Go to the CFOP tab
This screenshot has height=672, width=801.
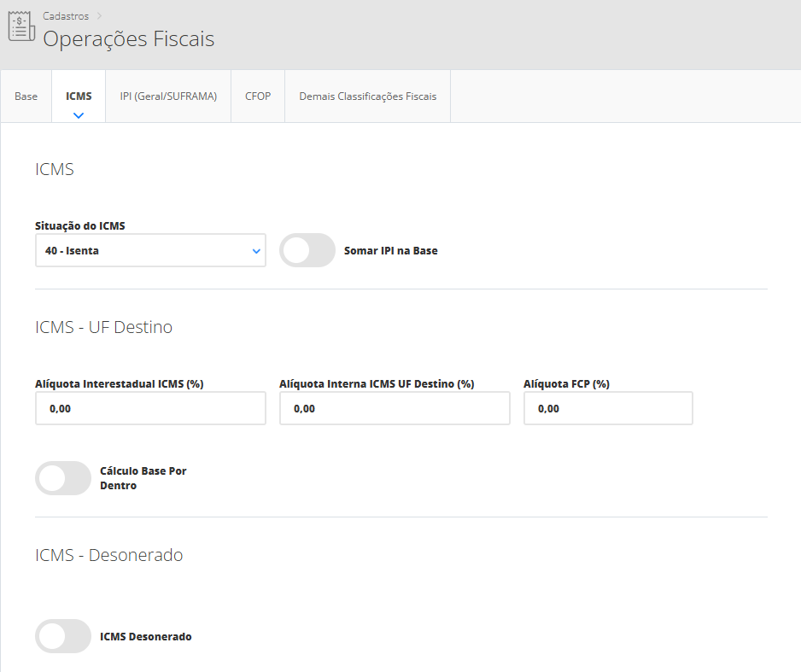pos(258,96)
